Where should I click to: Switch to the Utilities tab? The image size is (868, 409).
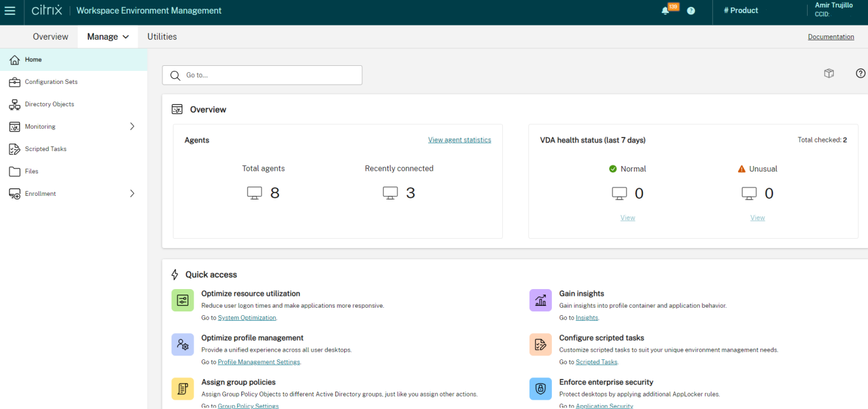(162, 37)
